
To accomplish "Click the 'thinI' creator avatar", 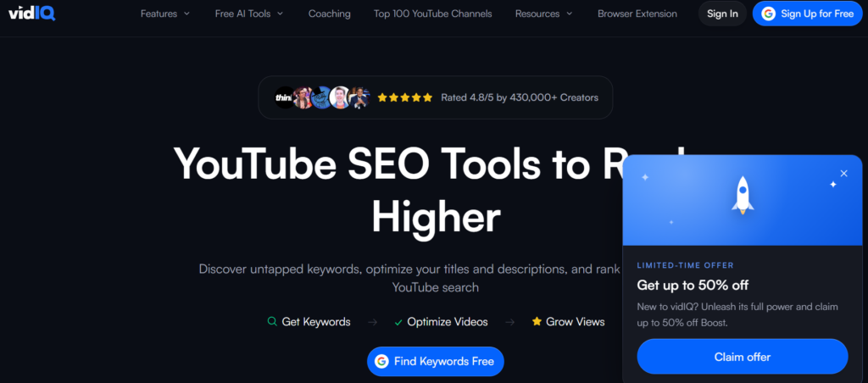I will [285, 97].
